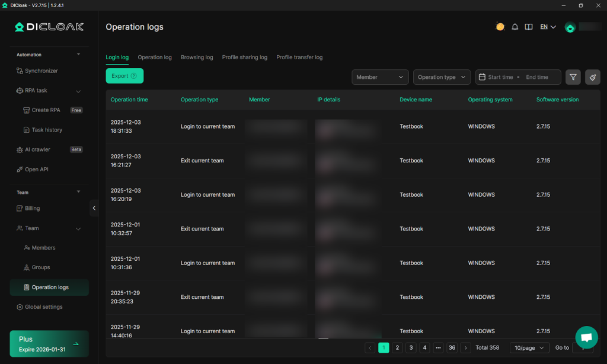
Task: Change the 10/page size dropdown
Action: tap(529, 348)
